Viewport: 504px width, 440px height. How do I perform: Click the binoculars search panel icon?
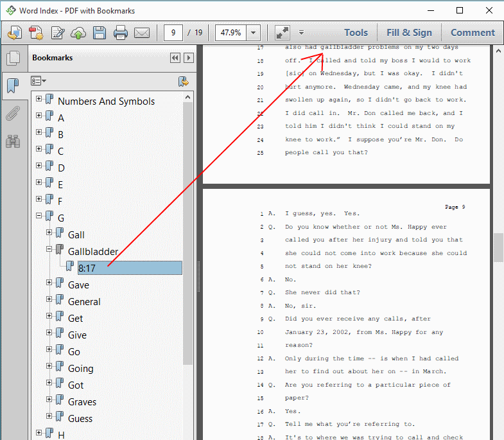pos(13,141)
